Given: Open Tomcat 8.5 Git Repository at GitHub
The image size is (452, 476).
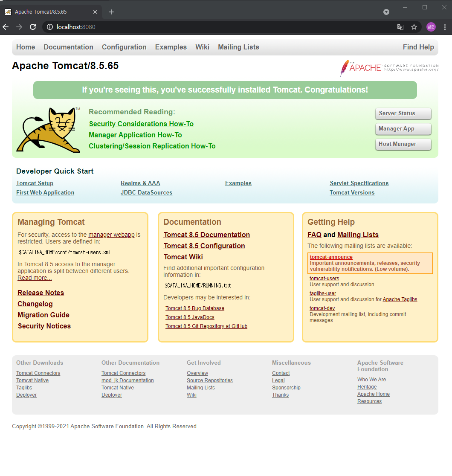Looking at the screenshot, I should coord(206,326).
